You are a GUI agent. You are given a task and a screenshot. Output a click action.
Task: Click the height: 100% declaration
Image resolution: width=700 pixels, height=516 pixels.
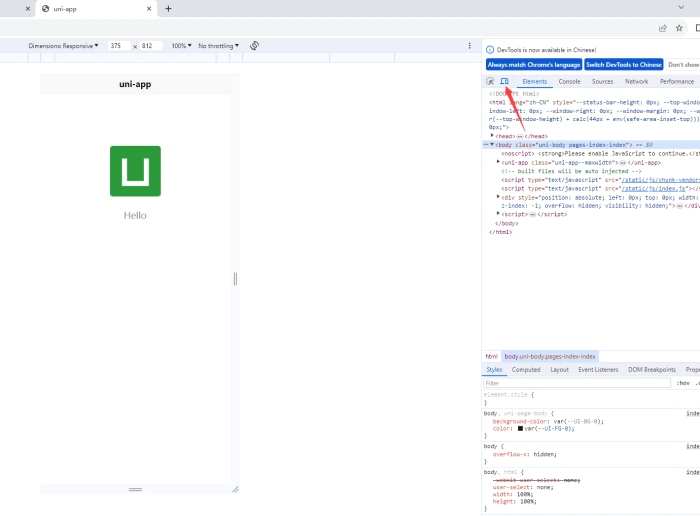click(x=514, y=501)
